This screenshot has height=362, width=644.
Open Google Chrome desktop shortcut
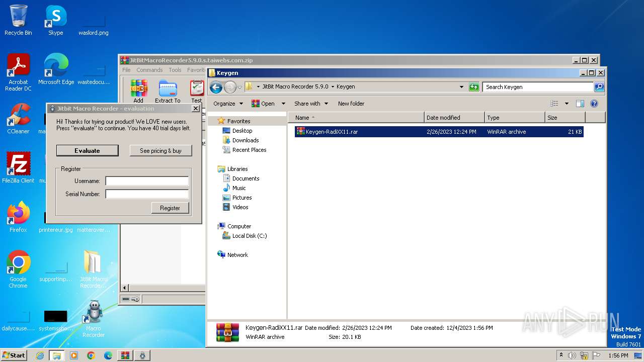18,269
